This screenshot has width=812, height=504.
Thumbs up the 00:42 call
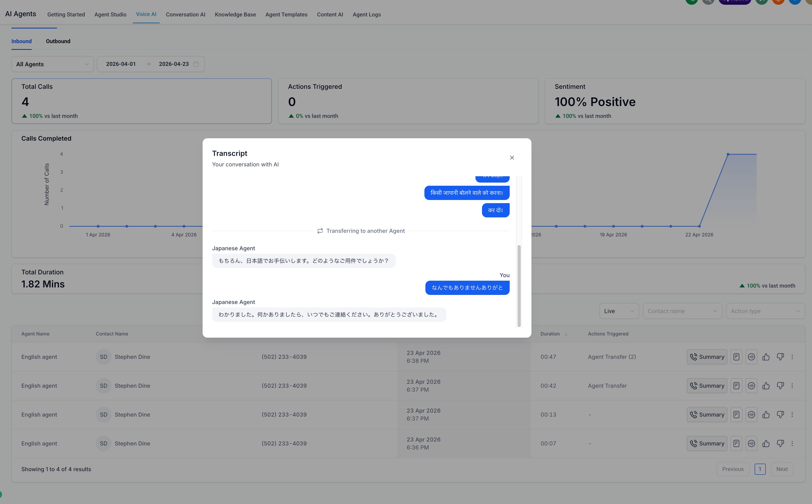click(x=766, y=386)
